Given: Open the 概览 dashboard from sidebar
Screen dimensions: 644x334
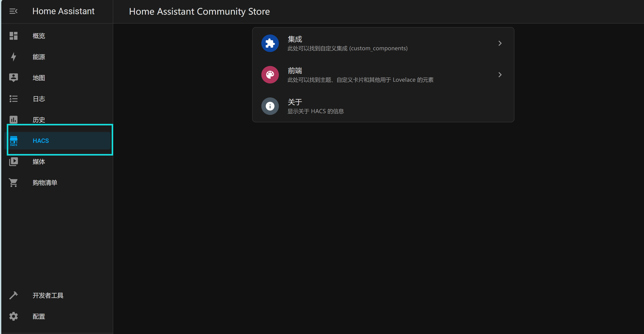Looking at the screenshot, I should [x=39, y=36].
